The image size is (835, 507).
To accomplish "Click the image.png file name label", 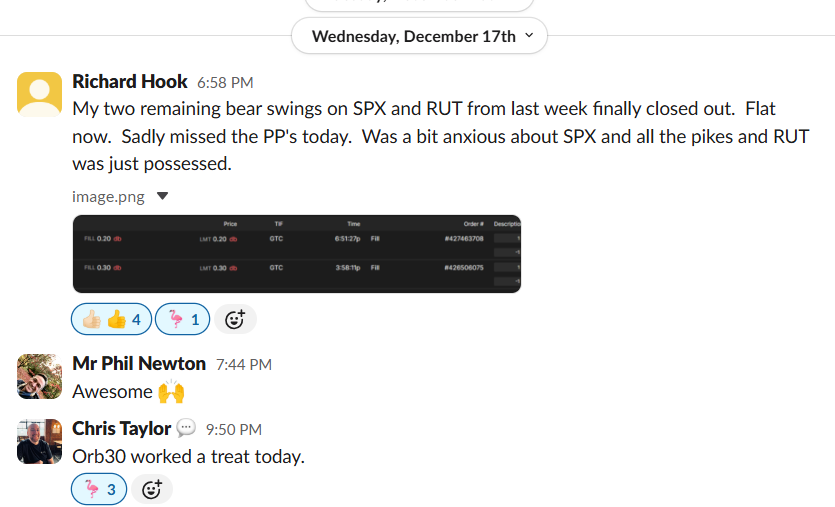I will (108, 197).
